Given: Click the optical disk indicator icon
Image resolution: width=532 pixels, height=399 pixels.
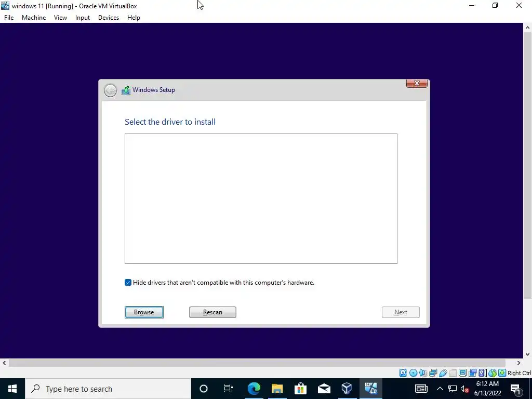Looking at the screenshot, I should pyautogui.click(x=413, y=373).
